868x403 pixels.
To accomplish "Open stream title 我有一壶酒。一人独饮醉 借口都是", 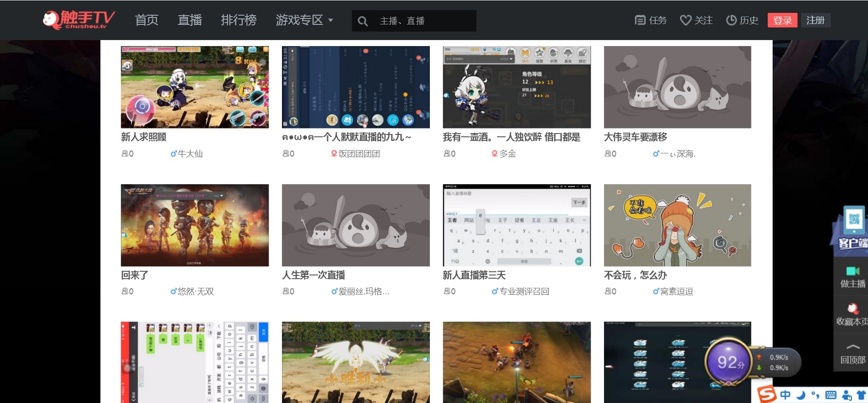I will coord(511,137).
